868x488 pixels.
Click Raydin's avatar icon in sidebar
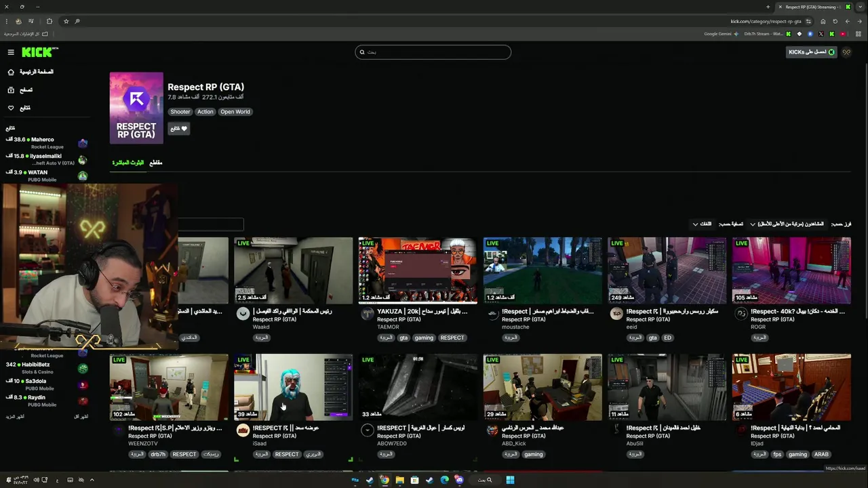pyautogui.click(x=83, y=401)
